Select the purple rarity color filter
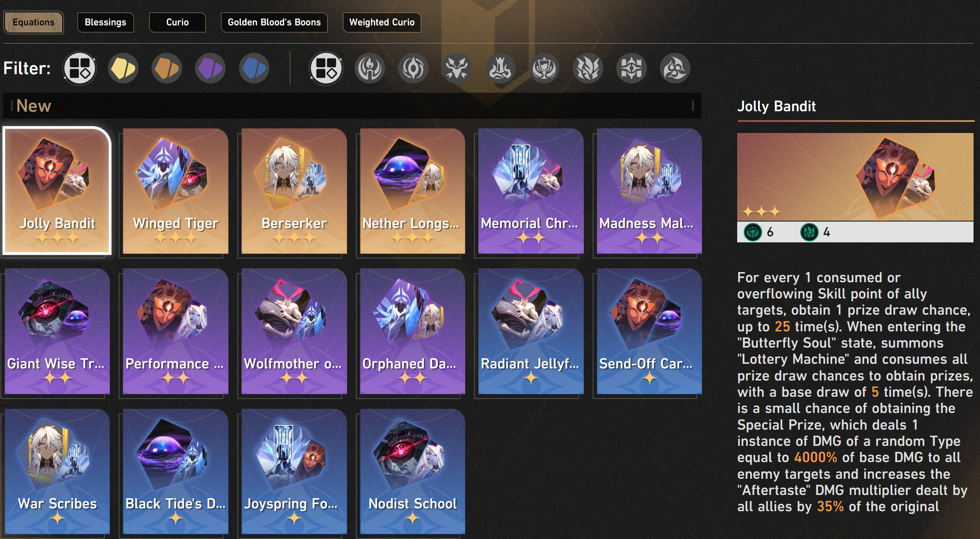The width and height of the screenshot is (980, 539). click(x=210, y=68)
